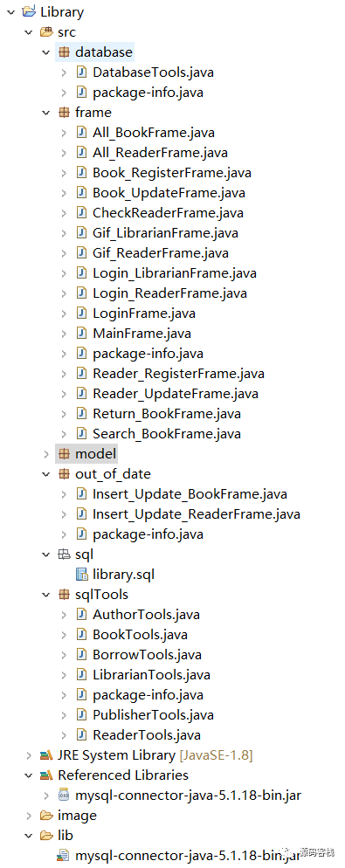Click the frame package icon
345x868 pixels.
click(x=65, y=113)
